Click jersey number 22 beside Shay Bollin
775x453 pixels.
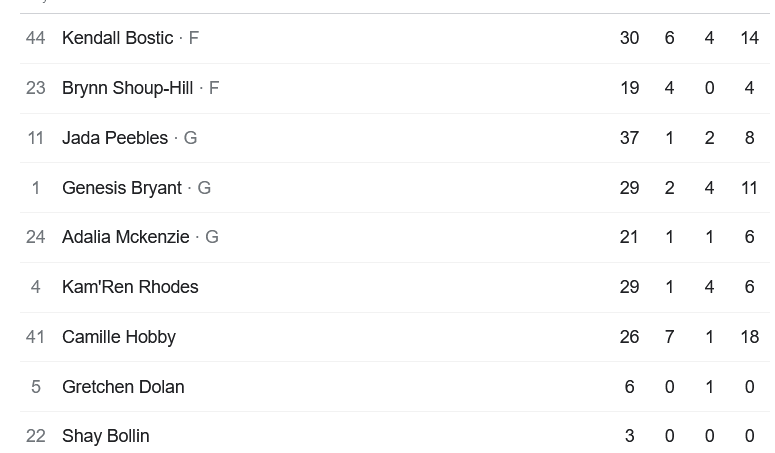point(36,436)
